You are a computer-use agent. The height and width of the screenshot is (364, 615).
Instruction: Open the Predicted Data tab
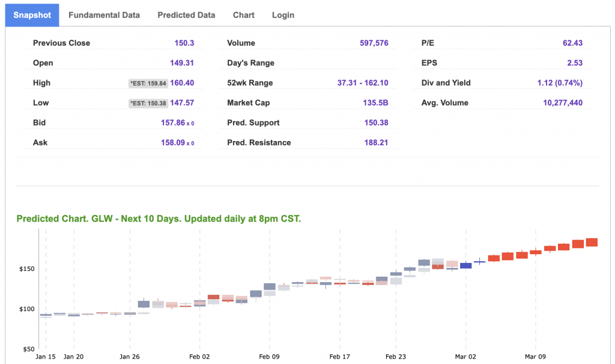(186, 15)
